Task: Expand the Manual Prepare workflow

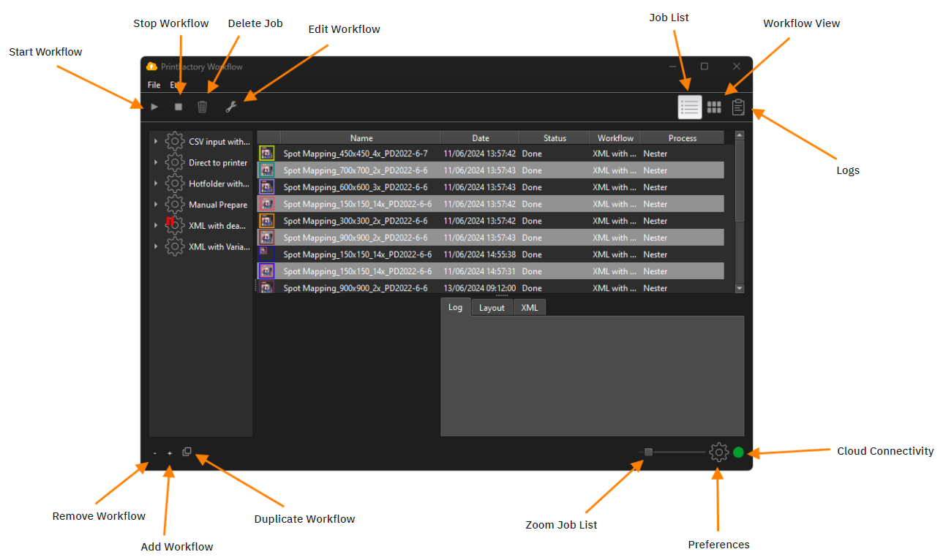Action: (x=156, y=205)
